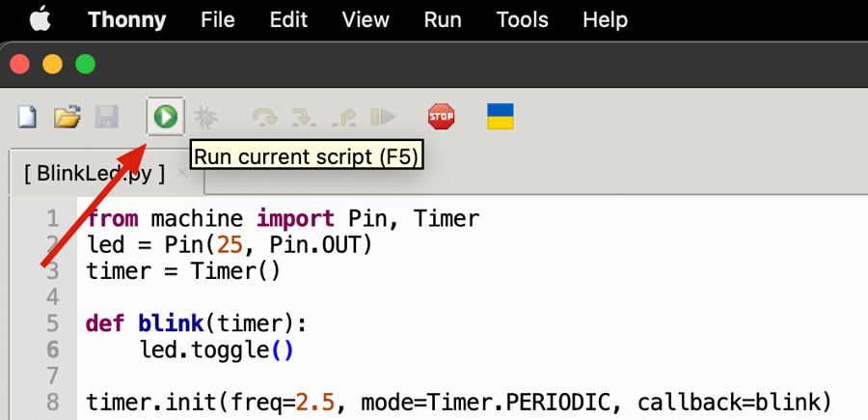
Task: Click the Ukraine flag icon
Action: coord(500,117)
